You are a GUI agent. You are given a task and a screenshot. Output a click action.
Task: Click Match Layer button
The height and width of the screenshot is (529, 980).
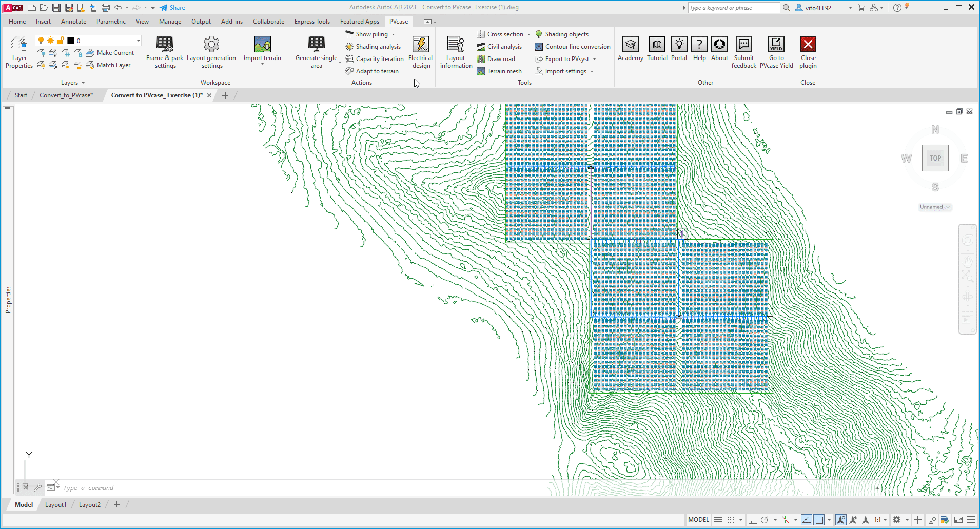[x=109, y=65]
